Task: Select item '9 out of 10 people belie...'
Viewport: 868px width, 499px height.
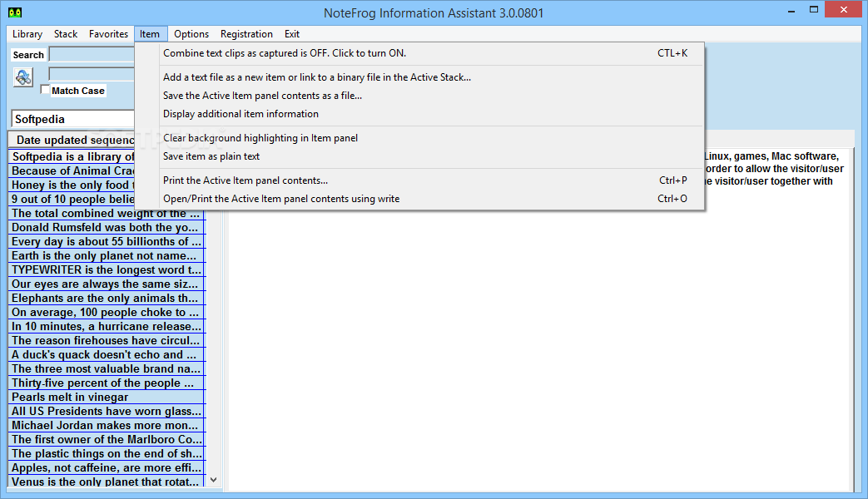Action: (x=72, y=199)
